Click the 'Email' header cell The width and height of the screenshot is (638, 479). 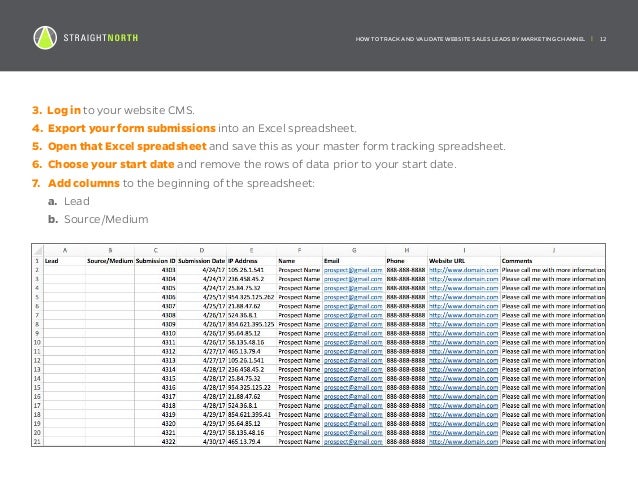tap(354, 261)
